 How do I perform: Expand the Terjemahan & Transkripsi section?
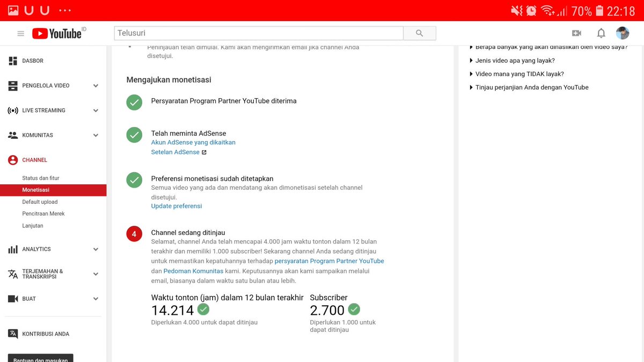tap(96, 274)
